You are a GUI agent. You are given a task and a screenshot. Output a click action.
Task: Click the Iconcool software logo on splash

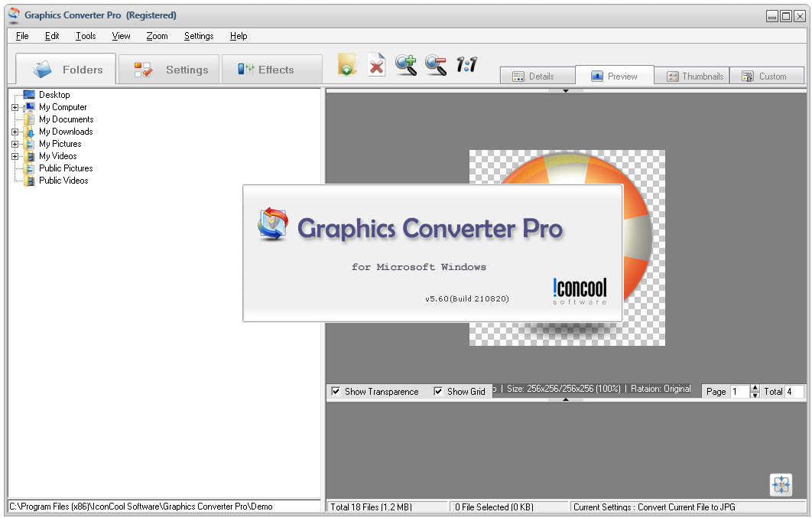pyautogui.click(x=580, y=292)
